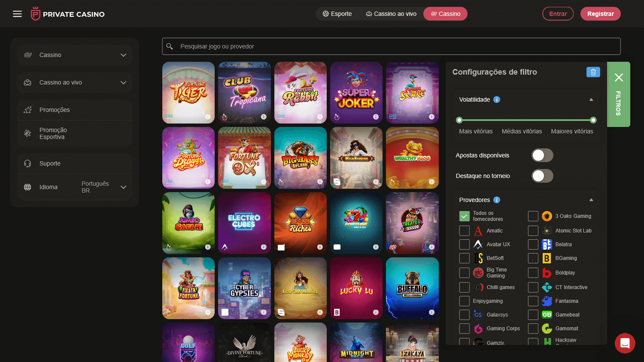Click the Gamomat provider logo
Viewport: 644px width, 362px height.
tap(547, 329)
